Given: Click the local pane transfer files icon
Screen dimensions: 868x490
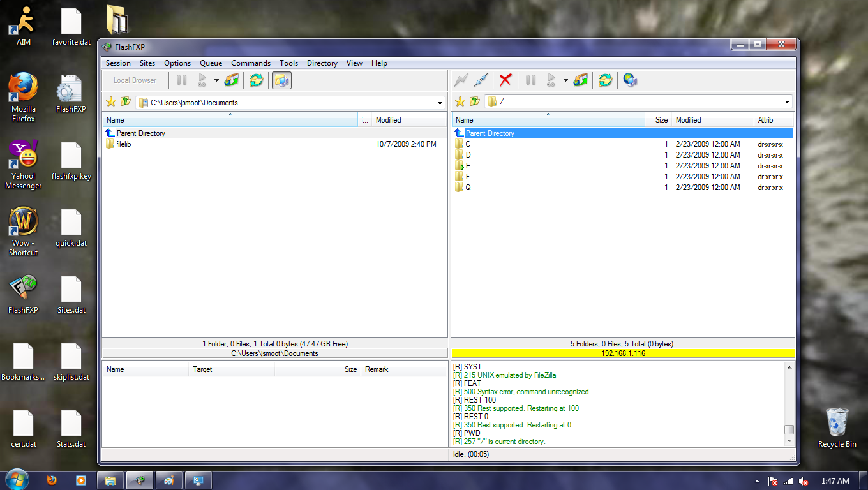Looking at the screenshot, I should click(231, 80).
